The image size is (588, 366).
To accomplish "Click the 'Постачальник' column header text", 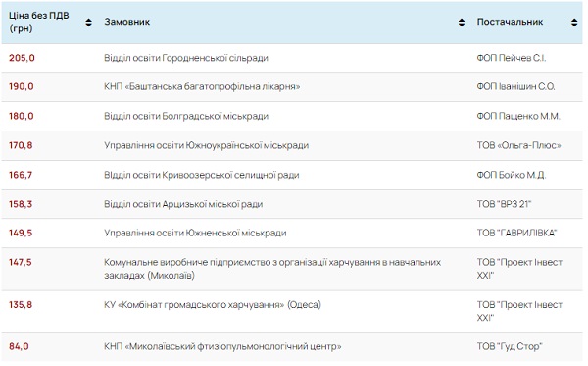I will click(x=510, y=22).
